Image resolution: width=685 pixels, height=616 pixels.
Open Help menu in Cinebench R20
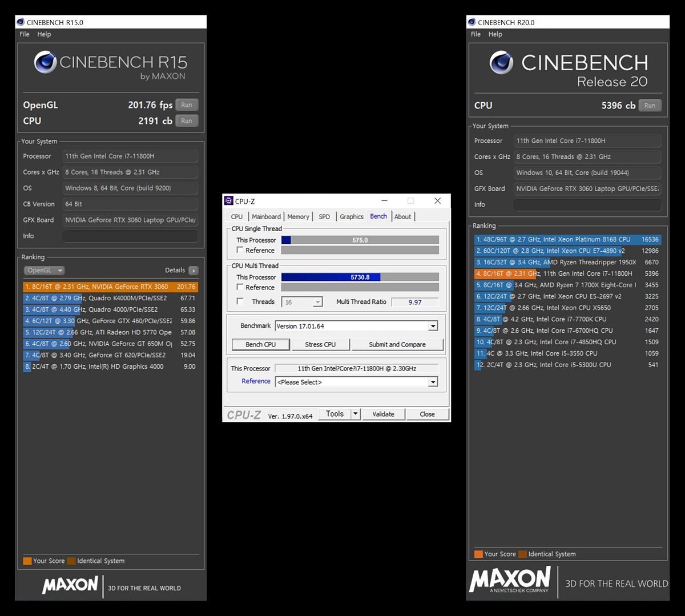click(x=495, y=34)
